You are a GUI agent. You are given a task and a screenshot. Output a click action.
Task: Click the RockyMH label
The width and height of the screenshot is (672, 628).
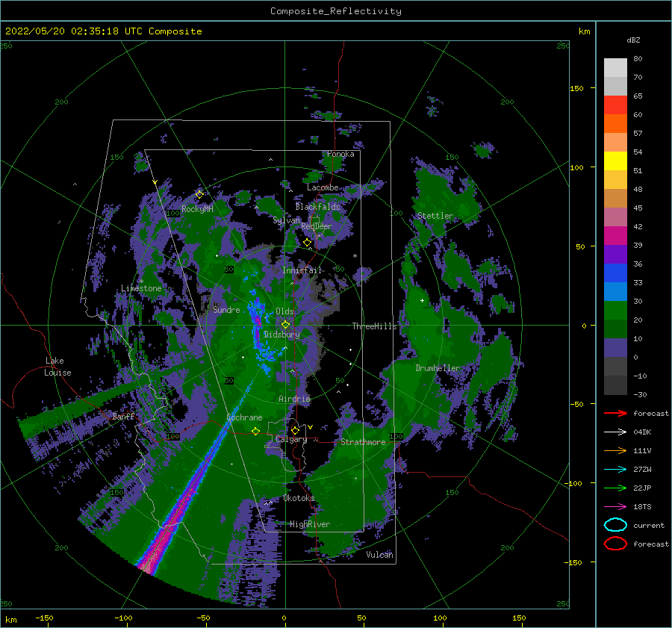[197, 209]
